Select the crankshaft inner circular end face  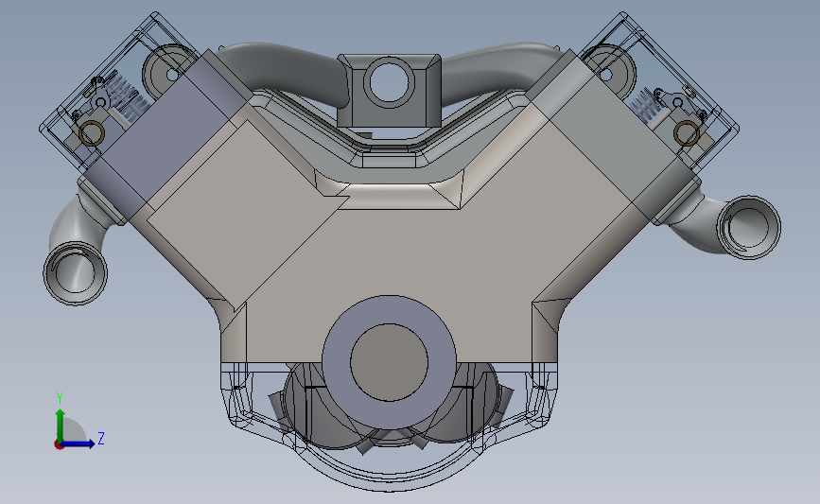coord(389,362)
